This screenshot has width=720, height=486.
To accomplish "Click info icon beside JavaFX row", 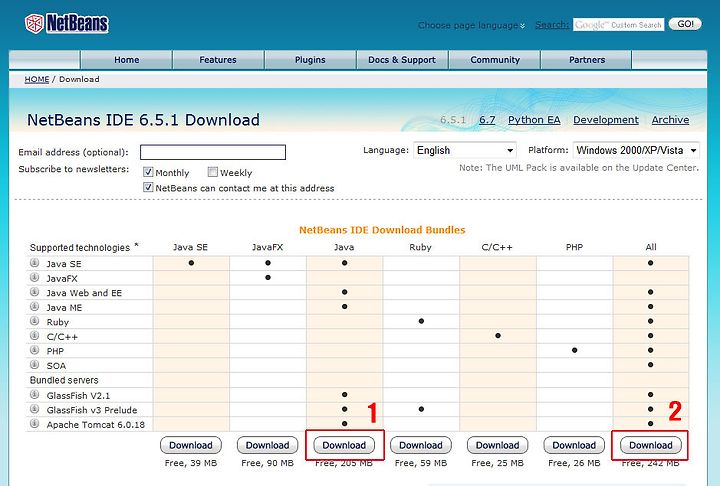I will pos(34,277).
